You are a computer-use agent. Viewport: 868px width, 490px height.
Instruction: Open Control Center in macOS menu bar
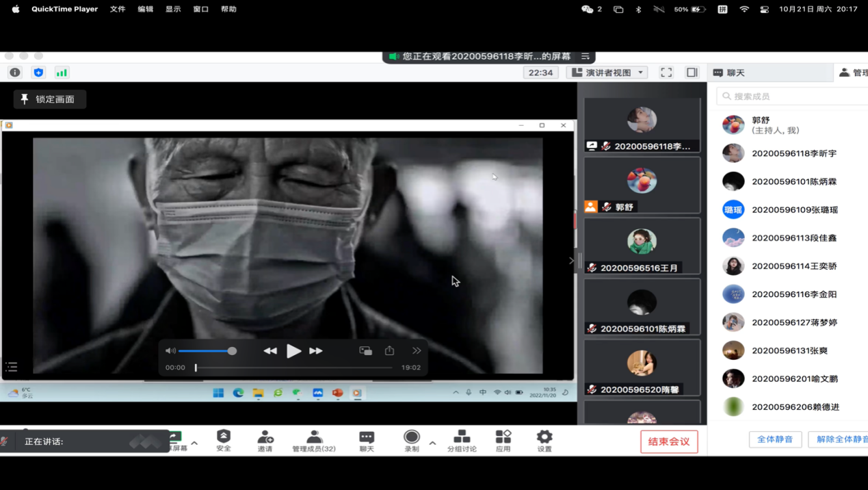point(765,9)
